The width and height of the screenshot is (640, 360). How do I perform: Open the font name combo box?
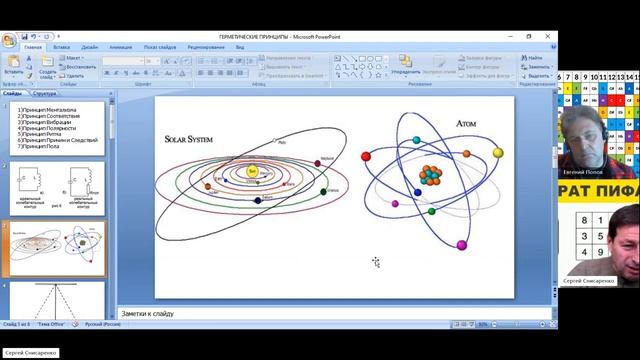pos(123,61)
